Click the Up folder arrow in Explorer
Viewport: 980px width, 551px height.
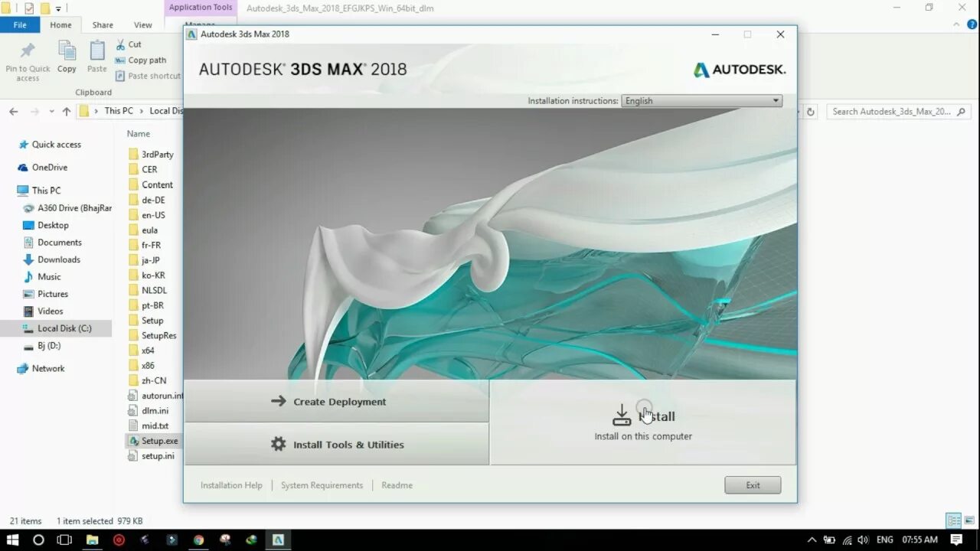(67, 111)
